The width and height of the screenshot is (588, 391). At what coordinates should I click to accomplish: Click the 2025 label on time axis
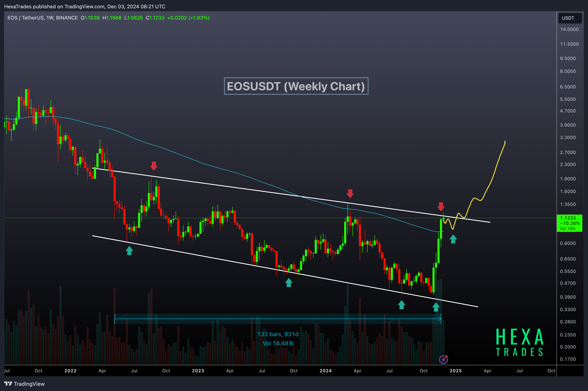[456, 371]
